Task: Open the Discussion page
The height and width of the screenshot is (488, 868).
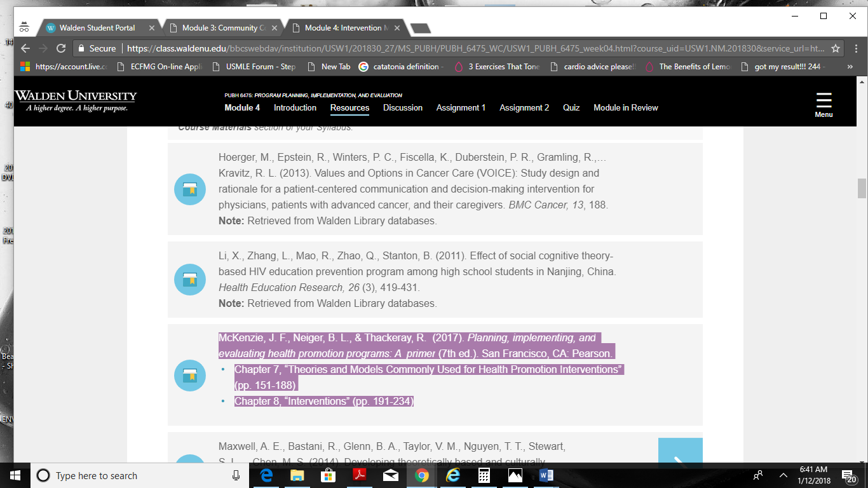Action: coord(403,107)
